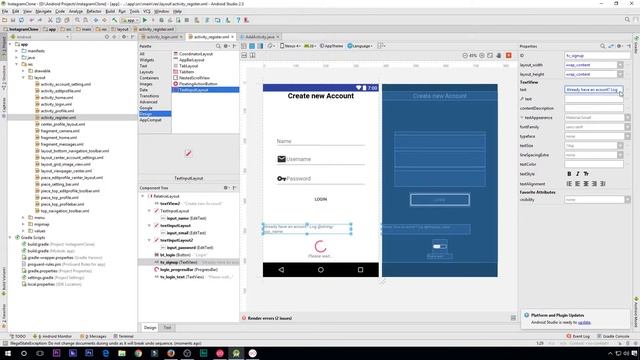This screenshot has height=360, width=640.
Task: Click the Cut scissors icon in toolbar
Action: [x=50, y=20]
